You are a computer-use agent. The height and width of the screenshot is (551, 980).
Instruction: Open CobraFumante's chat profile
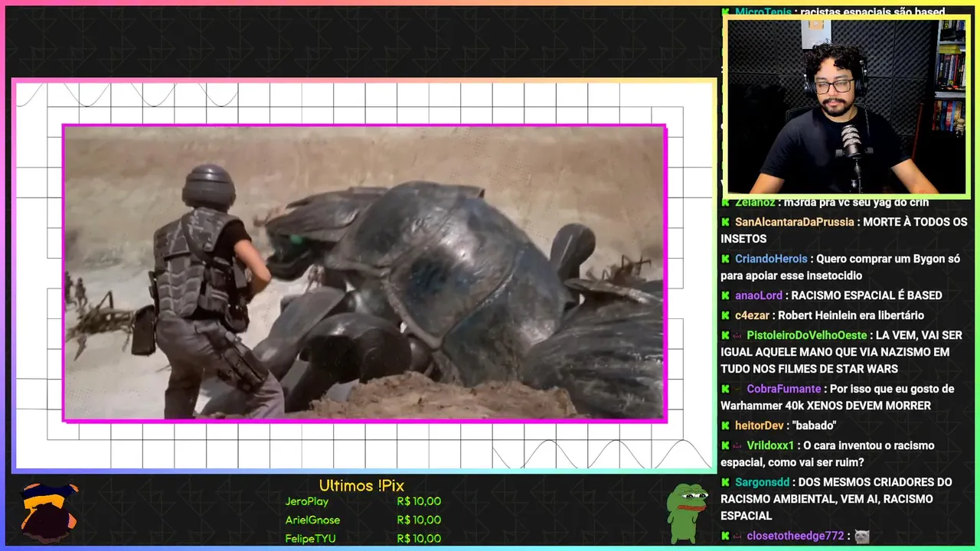[x=784, y=389]
